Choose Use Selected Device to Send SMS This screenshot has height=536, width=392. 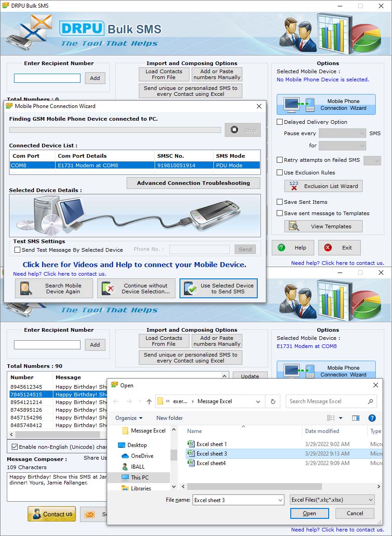(x=218, y=288)
